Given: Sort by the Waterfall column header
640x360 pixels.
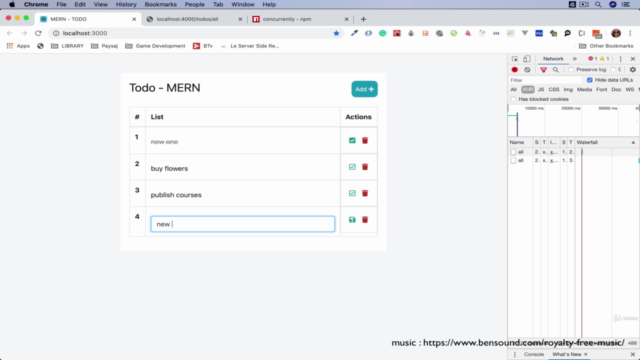Looking at the screenshot, I should pos(606,142).
